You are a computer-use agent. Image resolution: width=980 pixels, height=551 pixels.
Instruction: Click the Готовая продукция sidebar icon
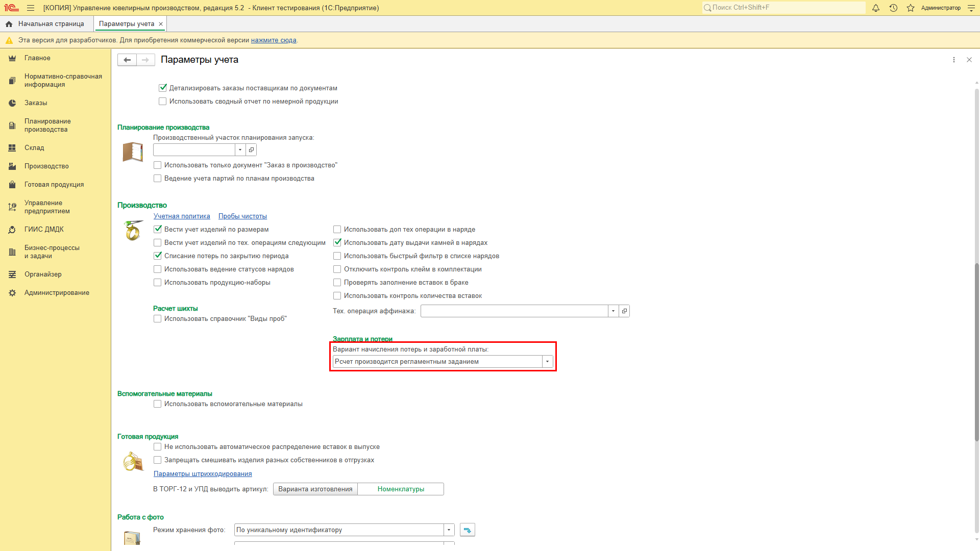[x=12, y=185]
